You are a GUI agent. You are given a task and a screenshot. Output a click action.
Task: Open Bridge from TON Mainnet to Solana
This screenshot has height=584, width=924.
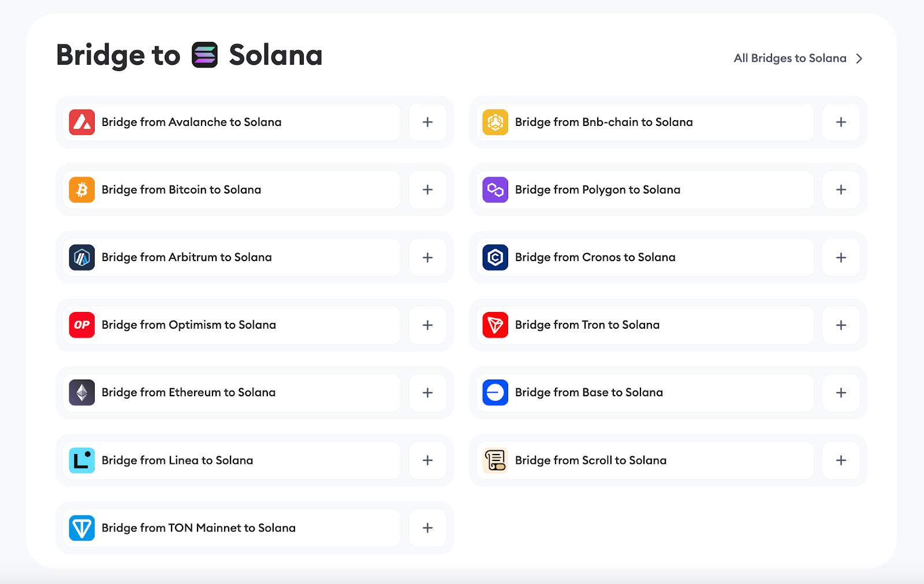pos(232,528)
